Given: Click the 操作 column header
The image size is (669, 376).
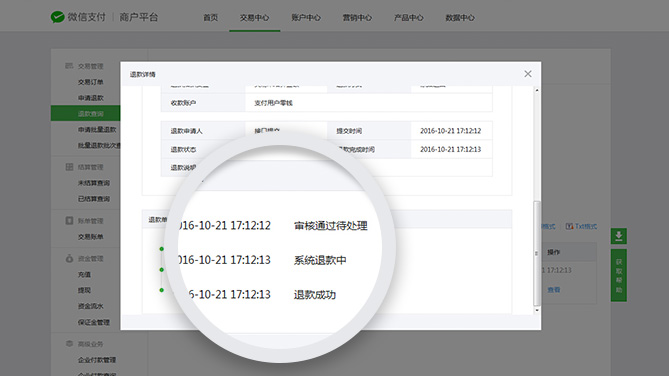Looking at the screenshot, I should [553, 252].
